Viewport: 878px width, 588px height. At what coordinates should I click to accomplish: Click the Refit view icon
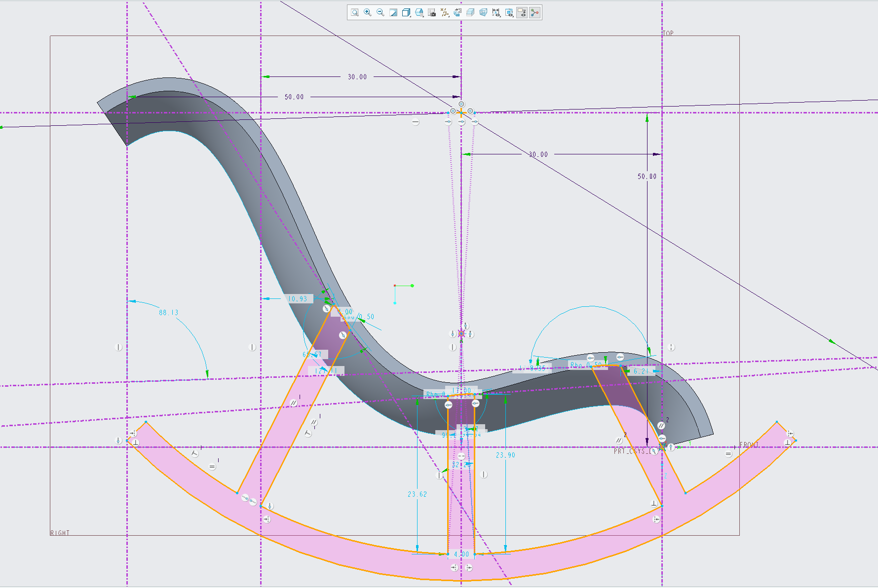[x=355, y=12]
